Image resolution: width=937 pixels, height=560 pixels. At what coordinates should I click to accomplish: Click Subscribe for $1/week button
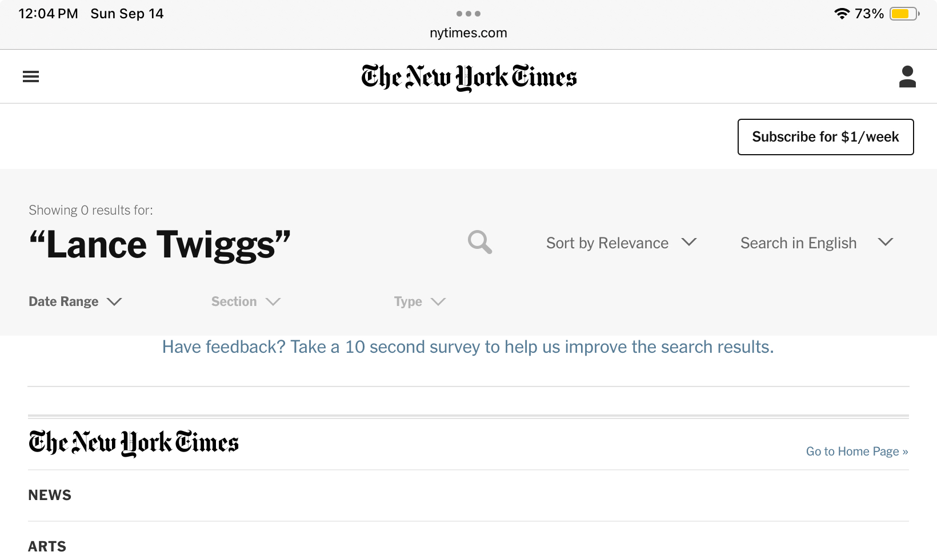tap(826, 137)
